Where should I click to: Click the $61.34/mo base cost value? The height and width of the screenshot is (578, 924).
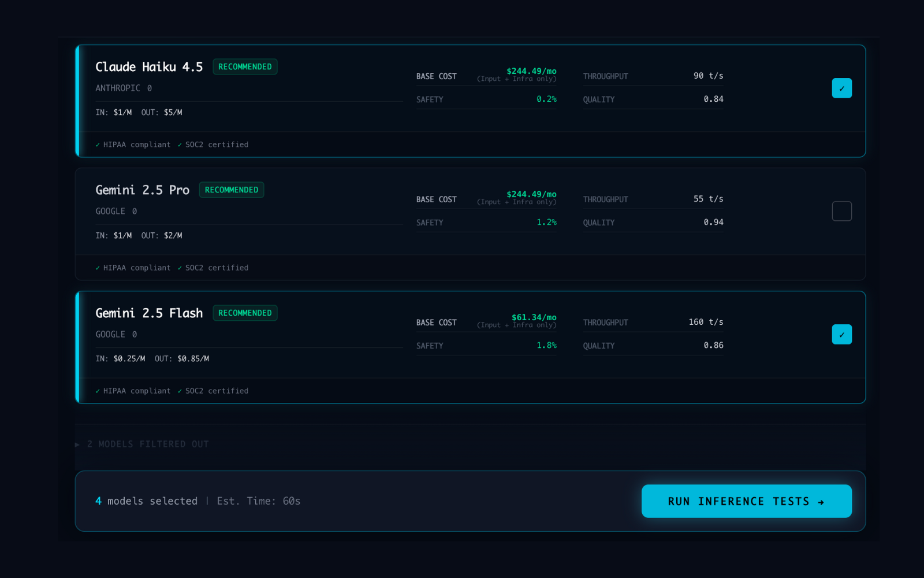(x=534, y=317)
